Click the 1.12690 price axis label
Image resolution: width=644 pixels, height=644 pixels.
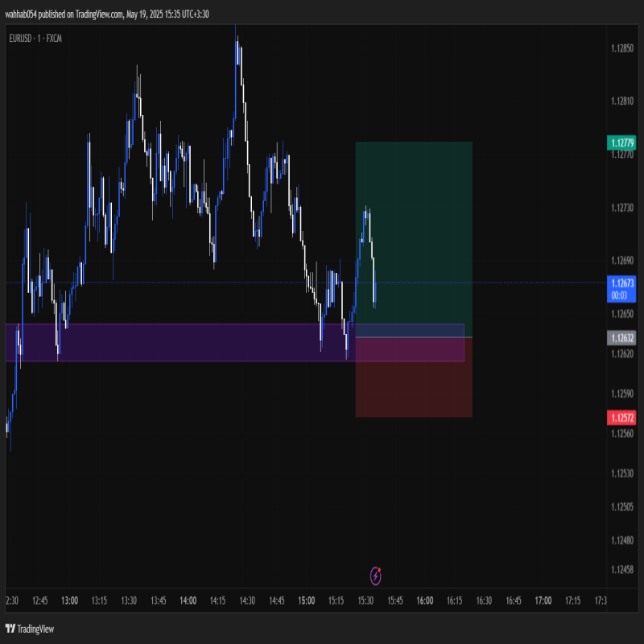tap(622, 260)
